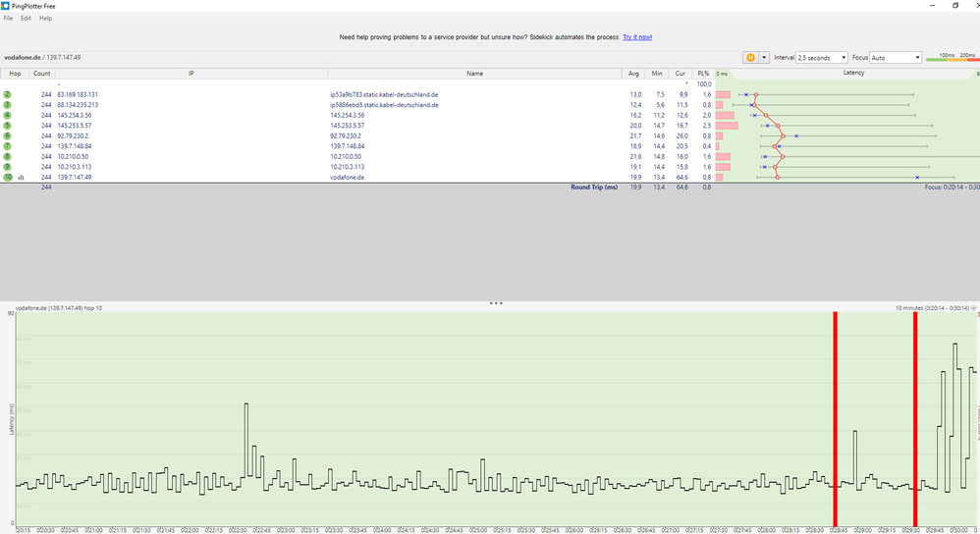The image size is (980, 534).
Task: Click the vodafone.de name in hop 10 row
Action: [347, 178]
